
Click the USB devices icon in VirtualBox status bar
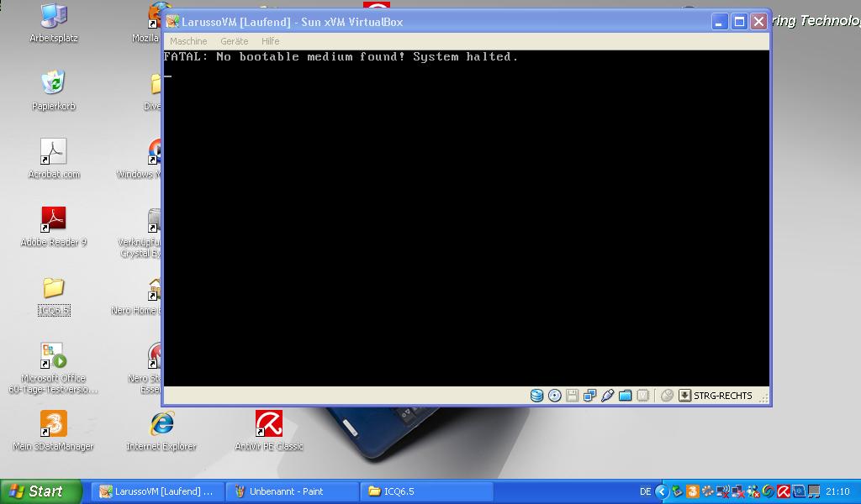tap(607, 396)
